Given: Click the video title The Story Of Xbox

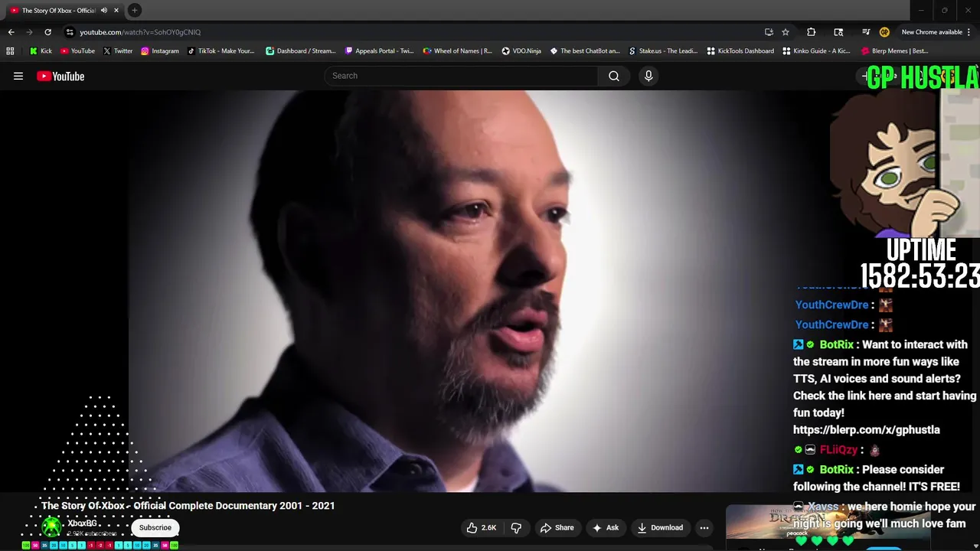Looking at the screenshot, I should click(x=188, y=506).
